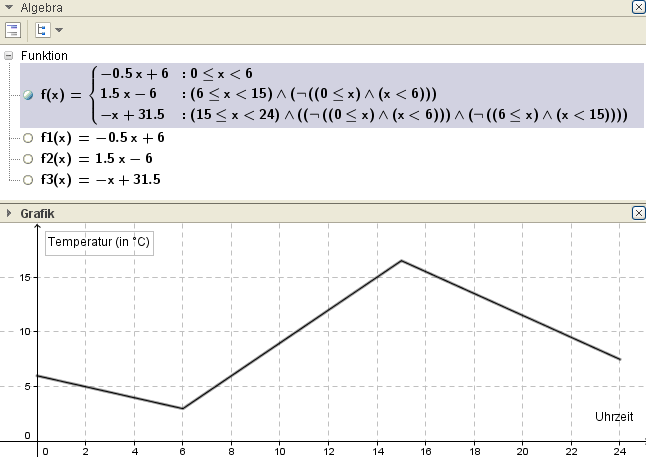Show f3(x) via its visibility circle
This screenshot has height=457, width=646.
coord(28,180)
